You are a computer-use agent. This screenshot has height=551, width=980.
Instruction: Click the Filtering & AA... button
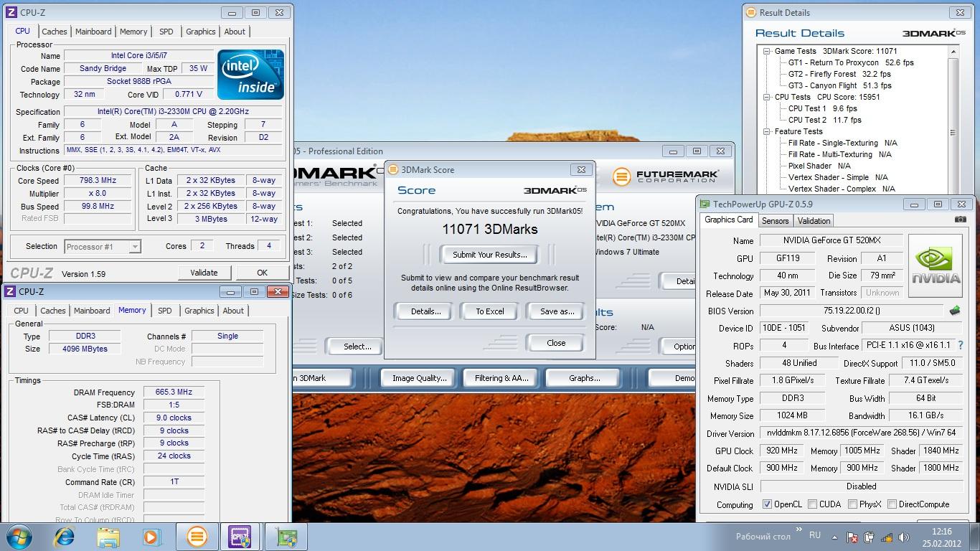[x=501, y=378]
